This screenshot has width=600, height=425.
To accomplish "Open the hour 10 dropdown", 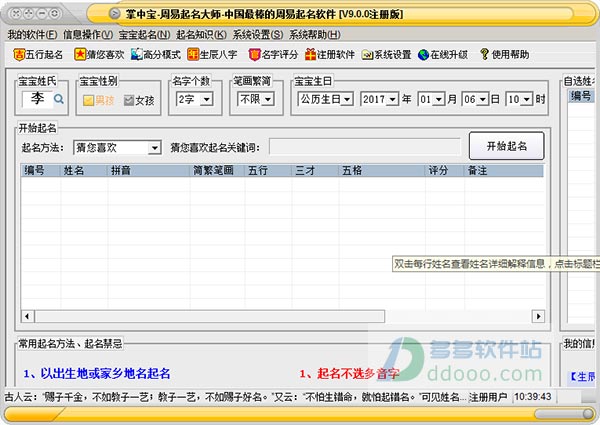I will pos(527,99).
